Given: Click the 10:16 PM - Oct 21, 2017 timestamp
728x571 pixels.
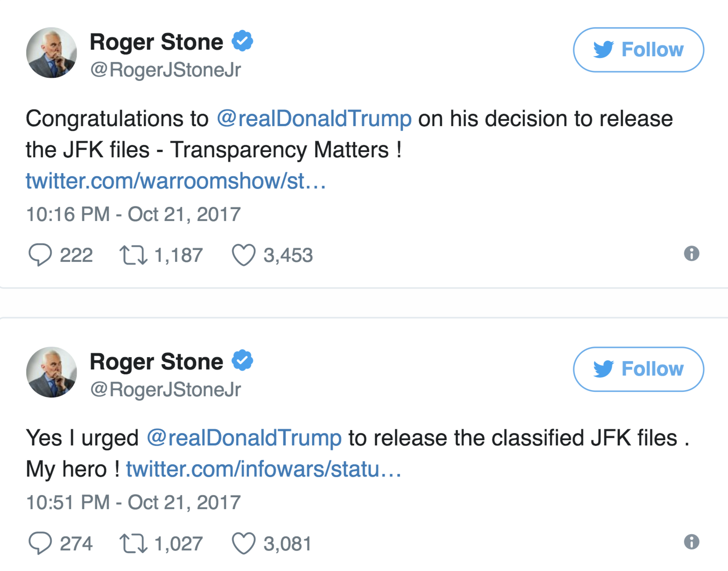Looking at the screenshot, I should [133, 214].
